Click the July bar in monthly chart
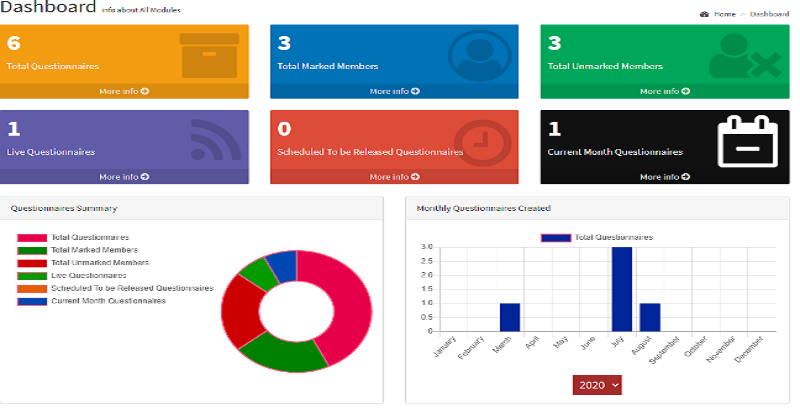Viewport: 800px width, 412px height. click(621, 288)
